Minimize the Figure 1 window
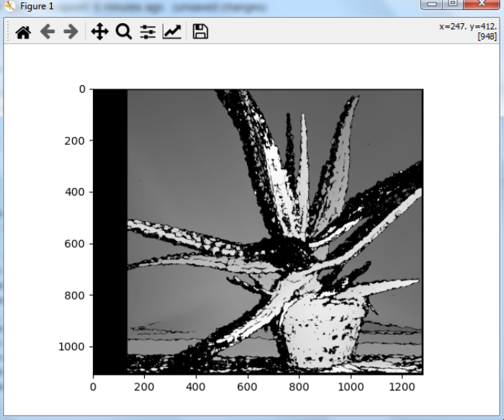504x420 pixels. [432, 4]
